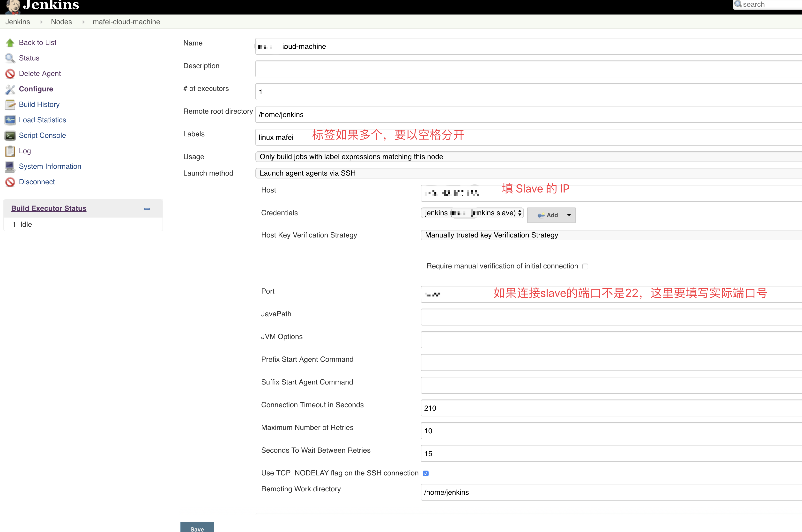
Task: Click the System Information computer icon
Action: 10,166
